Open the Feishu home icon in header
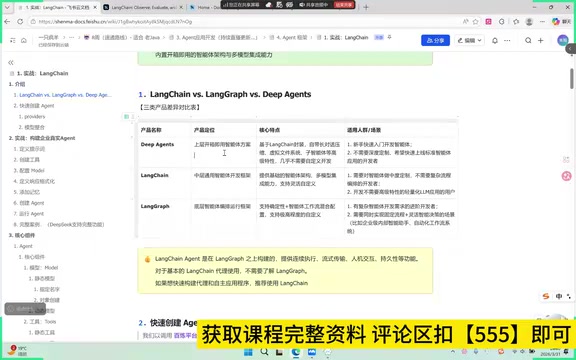Viewport: 576px width, 360px height. (24, 40)
